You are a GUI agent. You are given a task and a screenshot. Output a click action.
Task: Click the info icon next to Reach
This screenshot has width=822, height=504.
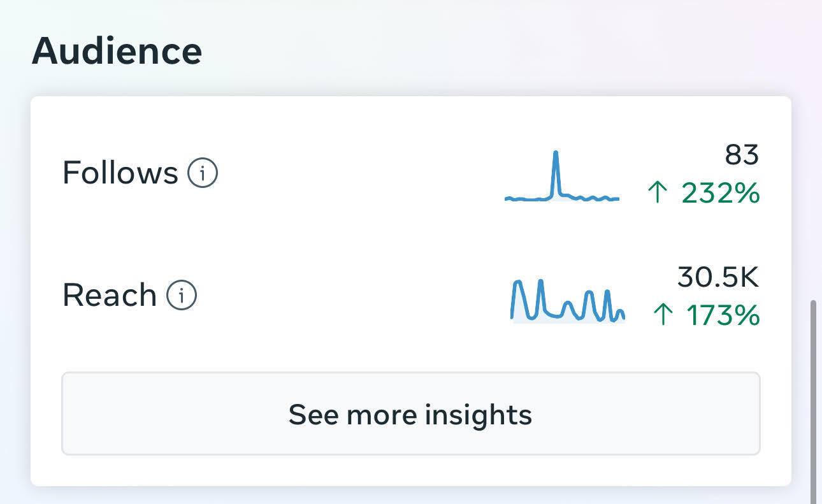tap(182, 295)
